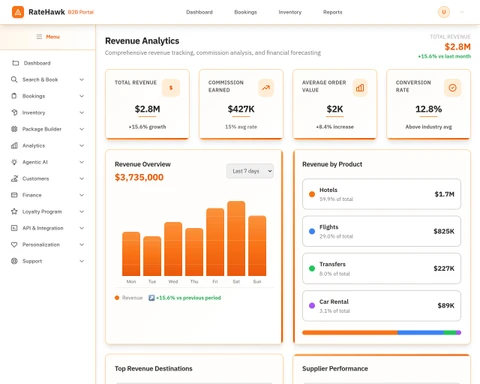Select the Transfers product row
Image resolution: width=480 pixels, height=384 pixels.
pos(382,269)
